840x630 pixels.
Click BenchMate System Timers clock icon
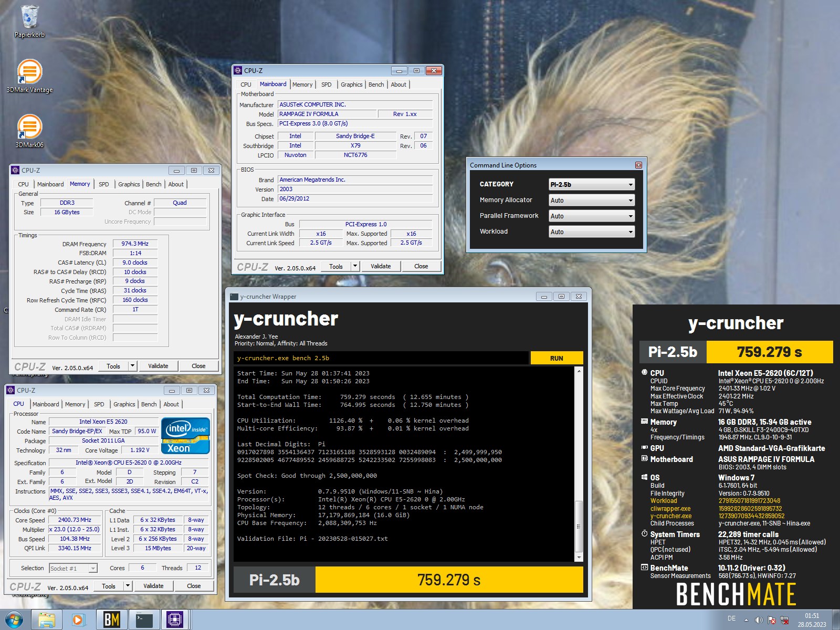click(644, 533)
